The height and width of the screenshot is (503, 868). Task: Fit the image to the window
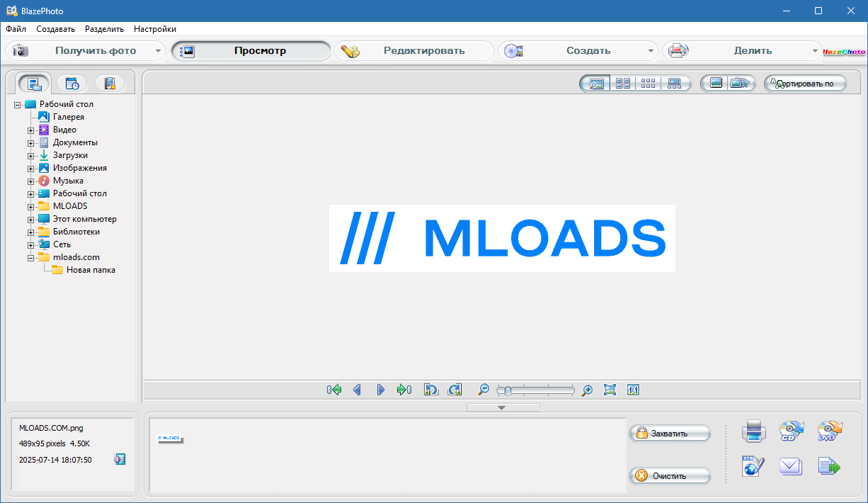610,390
